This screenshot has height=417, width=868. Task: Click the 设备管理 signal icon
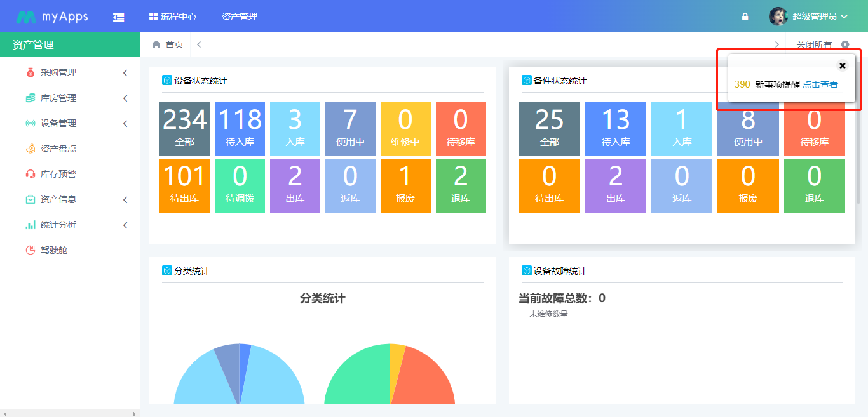pos(31,123)
